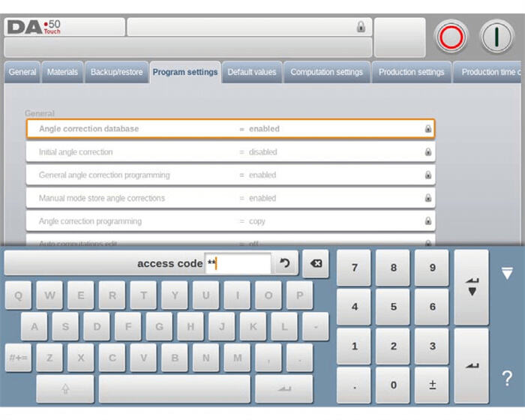Switch to Computation settings tab
Screen dimensions: 525x420
(x=326, y=73)
